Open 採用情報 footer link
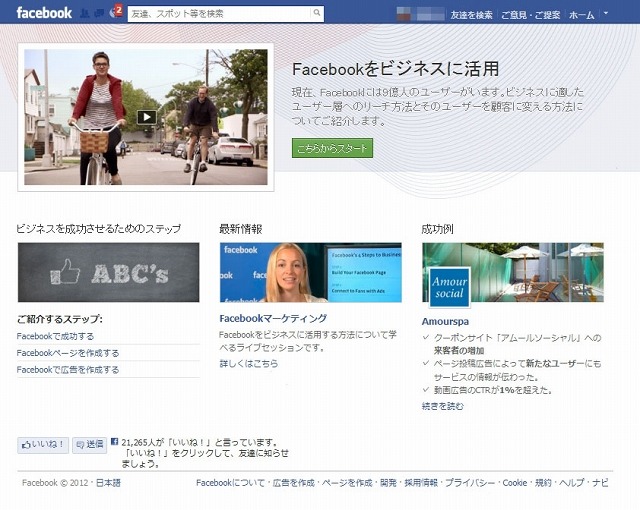The image size is (640, 510). click(x=421, y=483)
